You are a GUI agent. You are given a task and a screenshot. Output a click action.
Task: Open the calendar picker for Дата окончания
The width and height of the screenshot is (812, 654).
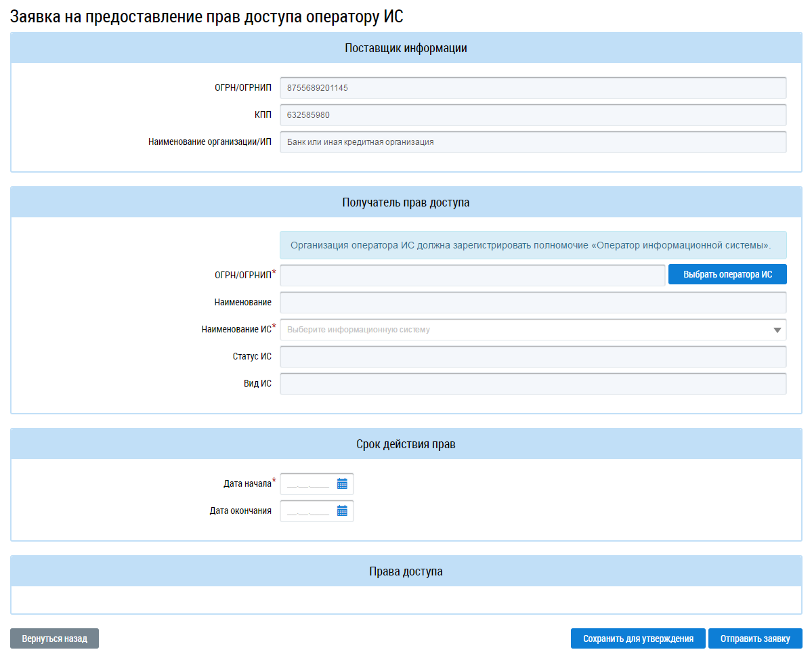click(342, 511)
